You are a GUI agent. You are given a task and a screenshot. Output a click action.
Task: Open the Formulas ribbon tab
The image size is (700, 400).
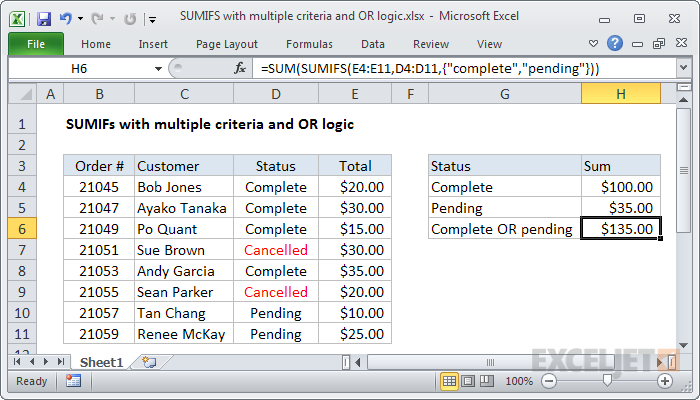(309, 44)
